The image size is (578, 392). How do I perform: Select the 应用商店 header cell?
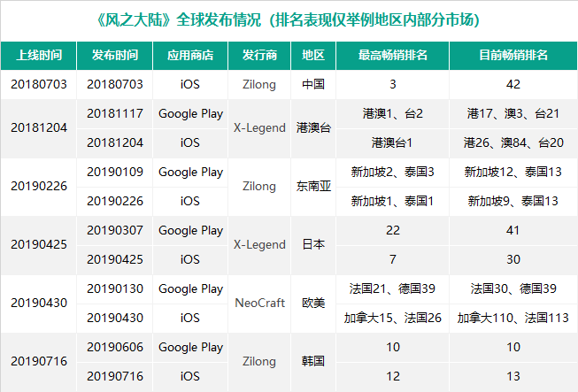pos(189,55)
